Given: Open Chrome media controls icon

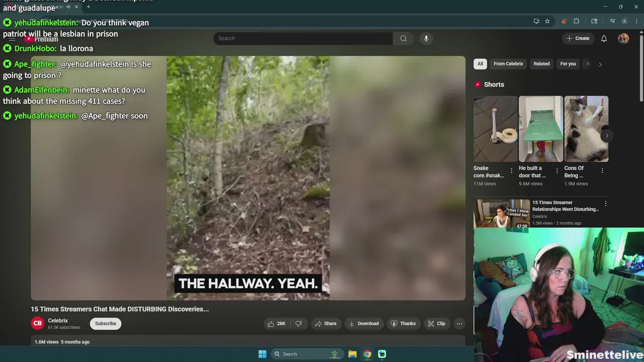Looking at the screenshot, I should [x=612, y=21].
